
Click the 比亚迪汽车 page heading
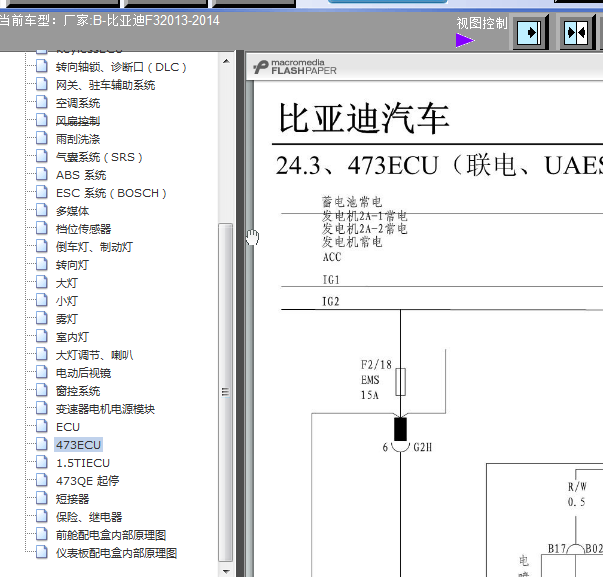364,119
